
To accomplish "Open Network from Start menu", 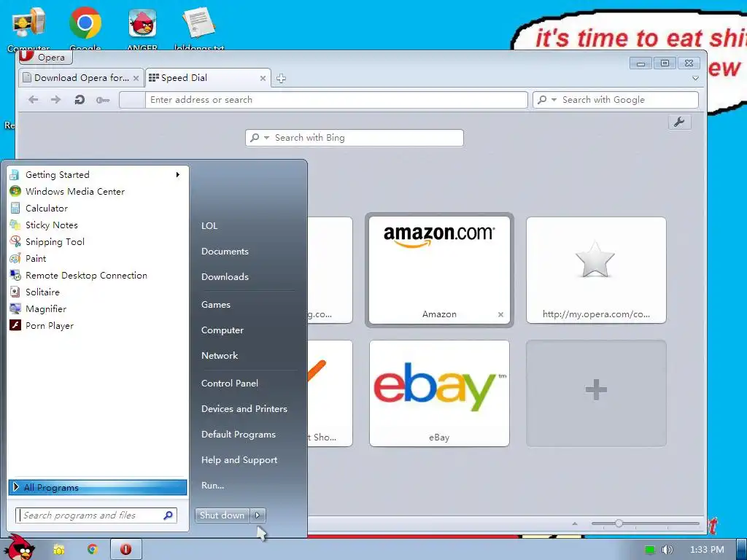I will coord(219,356).
